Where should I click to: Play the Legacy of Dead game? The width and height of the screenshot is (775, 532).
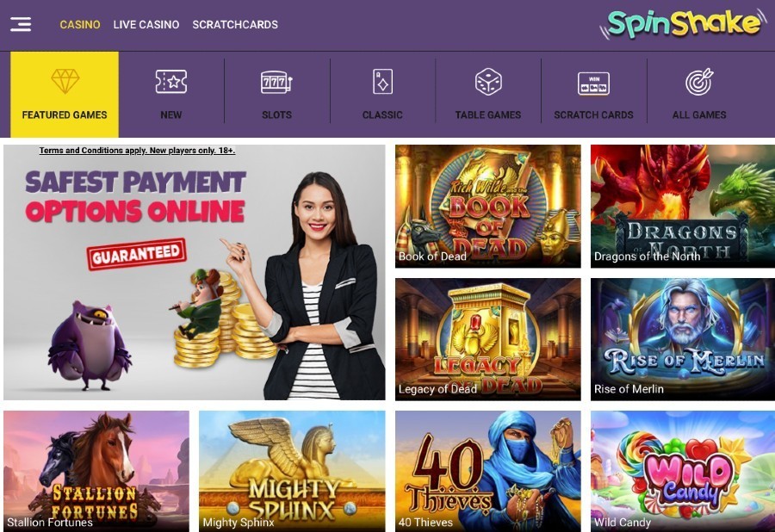click(488, 339)
